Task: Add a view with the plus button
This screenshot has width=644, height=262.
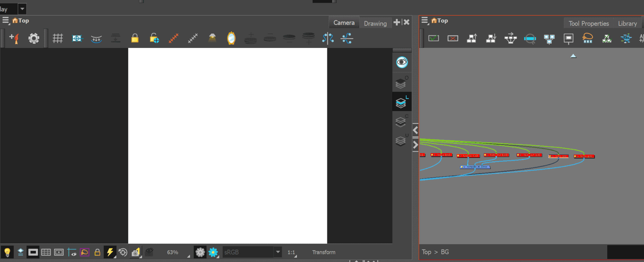Action: click(397, 22)
